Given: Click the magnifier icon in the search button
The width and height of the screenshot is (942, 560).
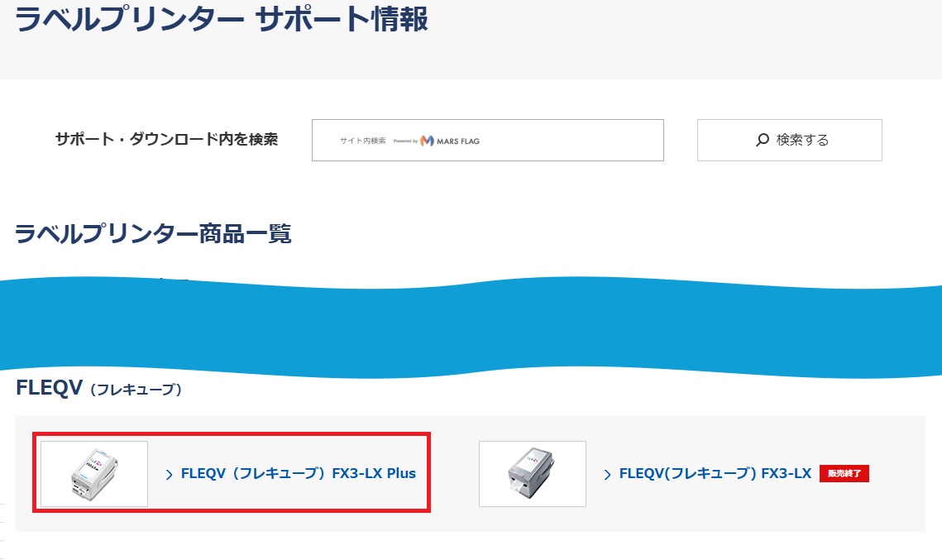Looking at the screenshot, I should pyautogui.click(x=762, y=140).
